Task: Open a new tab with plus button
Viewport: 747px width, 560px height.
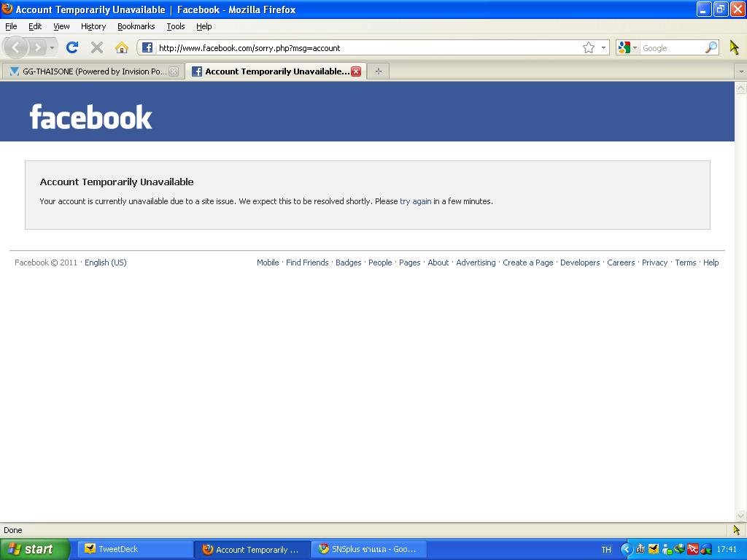Action: (379, 71)
